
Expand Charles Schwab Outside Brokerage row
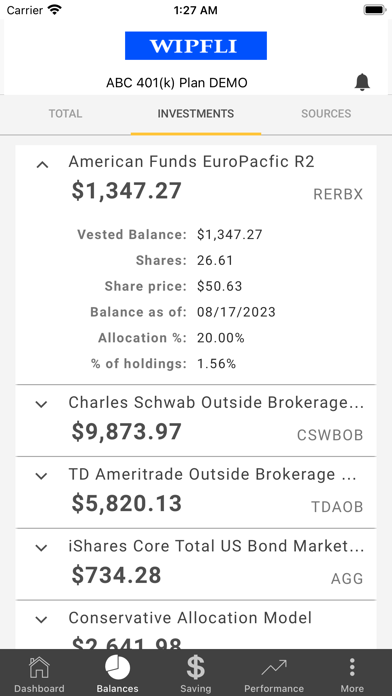[41, 404]
